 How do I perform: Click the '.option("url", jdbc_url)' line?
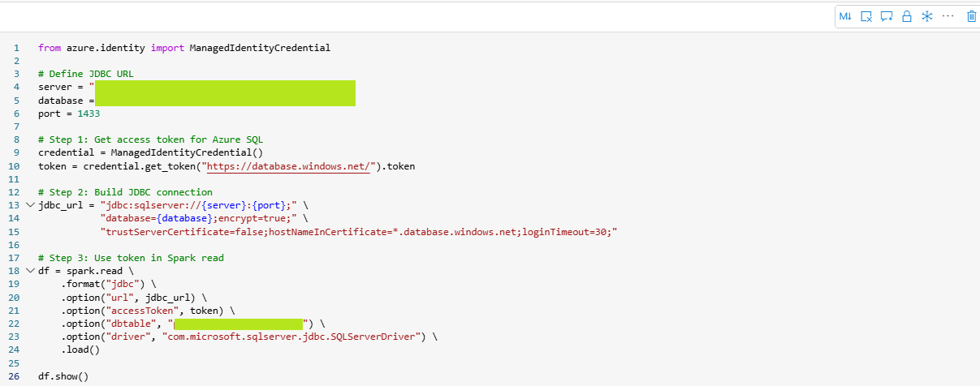(134, 298)
